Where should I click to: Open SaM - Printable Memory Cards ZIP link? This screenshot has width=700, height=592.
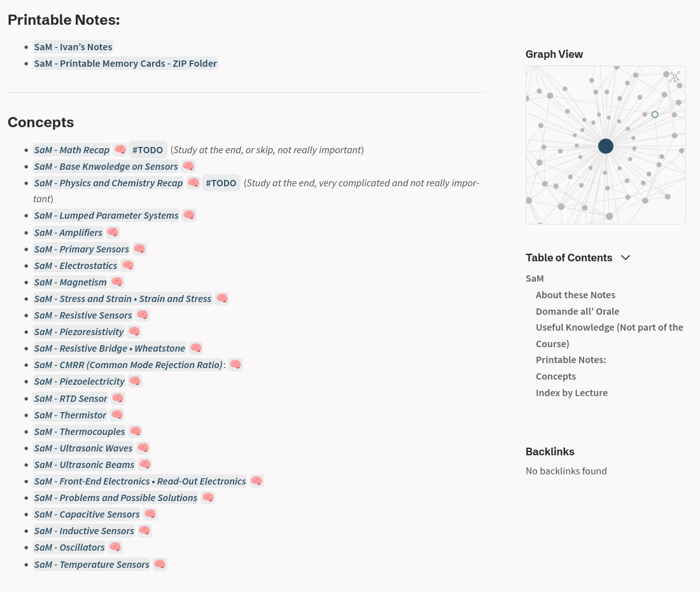[x=125, y=64]
